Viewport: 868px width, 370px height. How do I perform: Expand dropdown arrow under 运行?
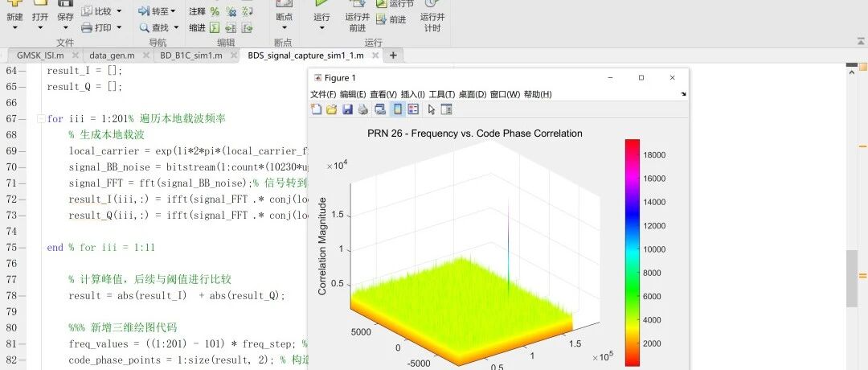(321, 28)
